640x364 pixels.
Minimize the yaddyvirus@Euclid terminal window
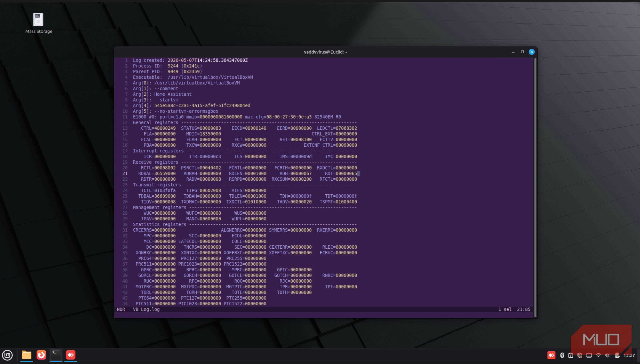point(513,52)
